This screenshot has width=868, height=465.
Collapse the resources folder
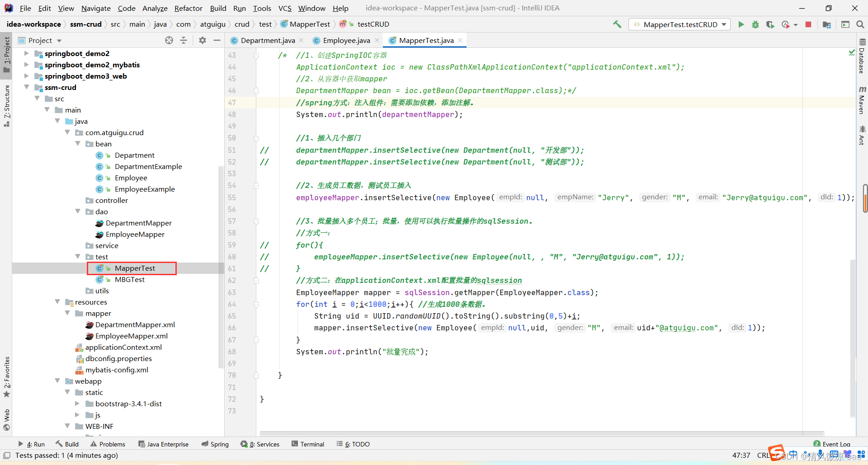57,301
